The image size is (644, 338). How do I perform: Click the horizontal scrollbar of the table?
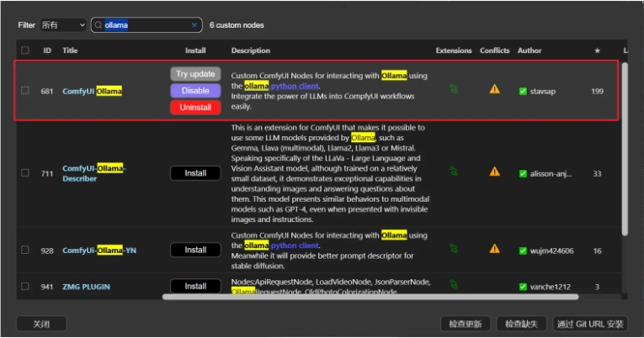370,297
